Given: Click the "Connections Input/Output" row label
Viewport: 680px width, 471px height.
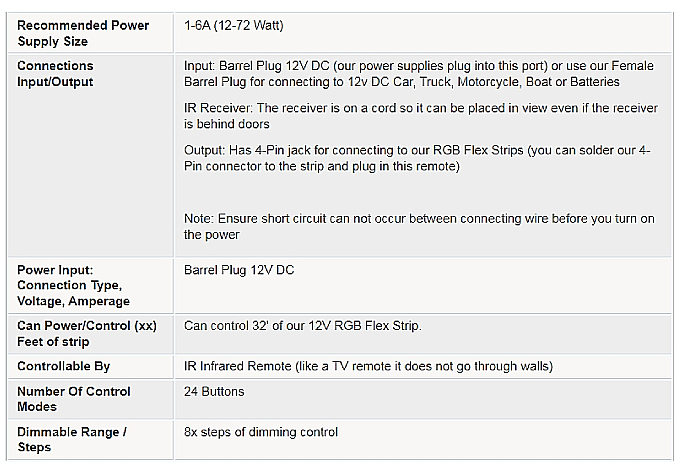Looking at the screenshot, I should click(x=56, y=73).
